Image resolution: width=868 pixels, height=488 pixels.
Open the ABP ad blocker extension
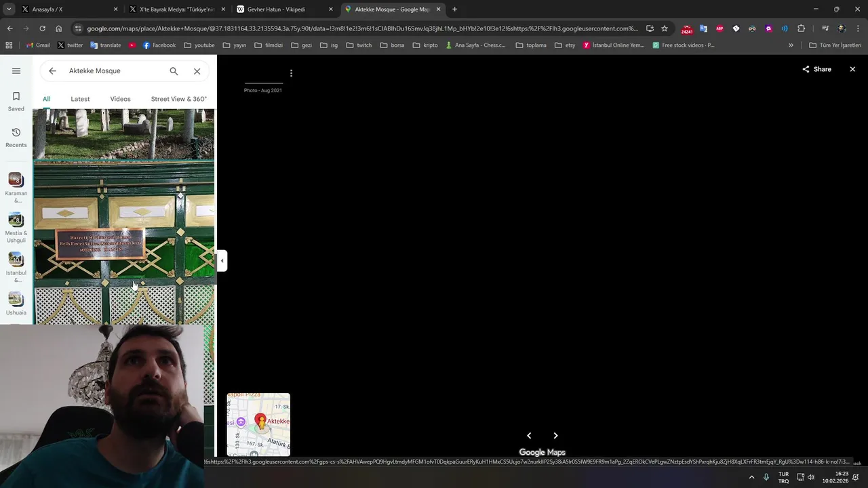719,28
